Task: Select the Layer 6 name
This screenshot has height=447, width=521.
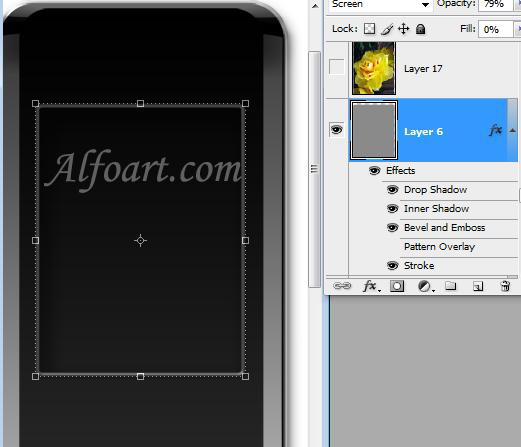Action: click(423, 132)
